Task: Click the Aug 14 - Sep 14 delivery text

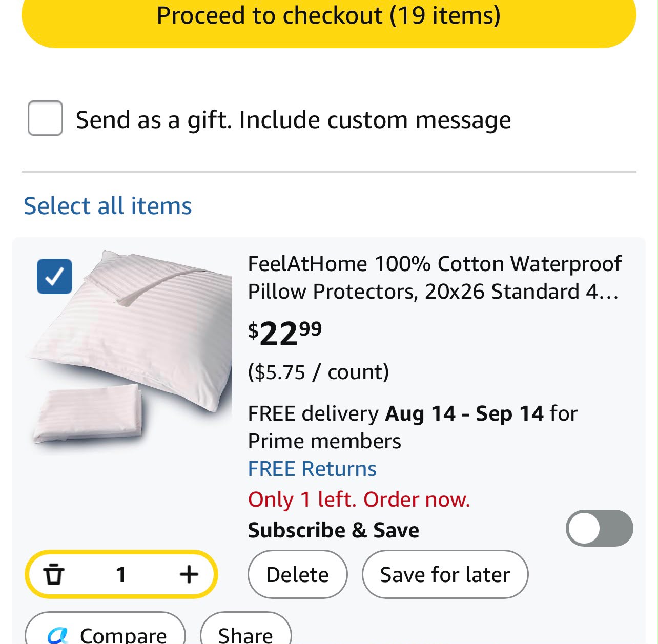Action: point(464,413)
